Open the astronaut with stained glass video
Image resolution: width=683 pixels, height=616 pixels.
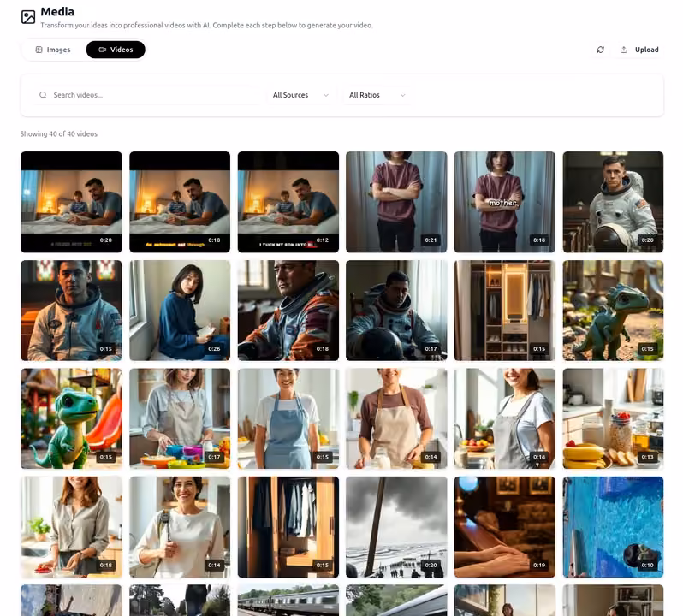click(x=71, y=311)
